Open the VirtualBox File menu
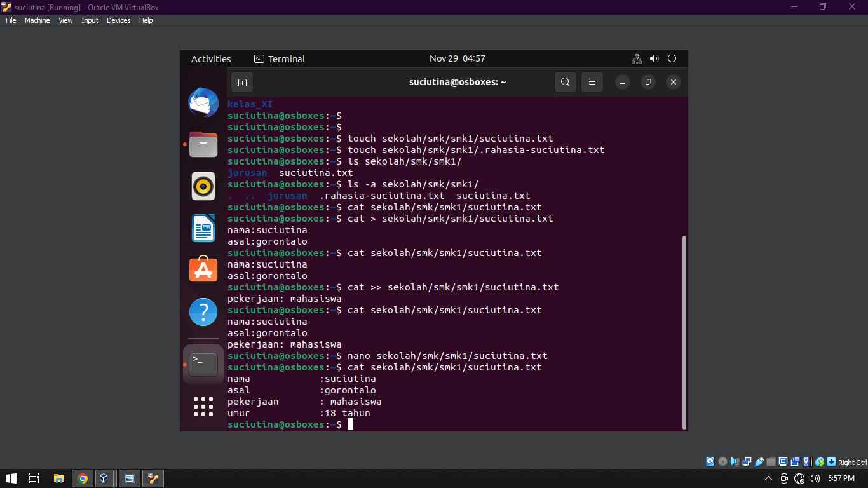Viewport: 868px width, 488px height. [x=11, y=20]
